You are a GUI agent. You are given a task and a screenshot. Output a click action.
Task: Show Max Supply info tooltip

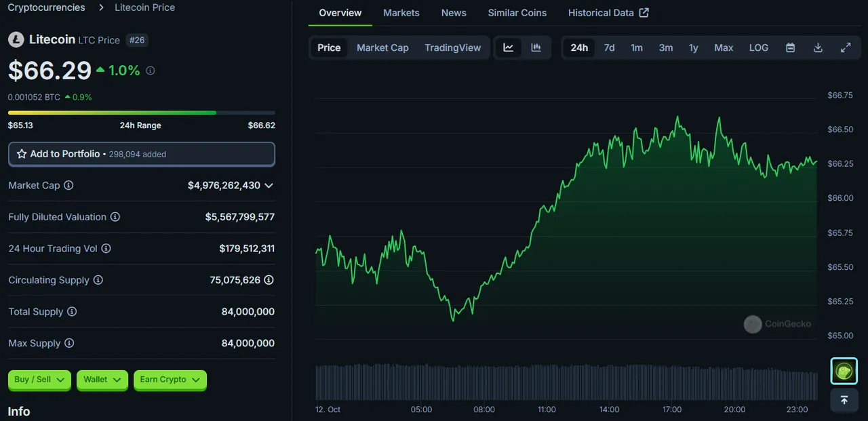pos(69,343)
